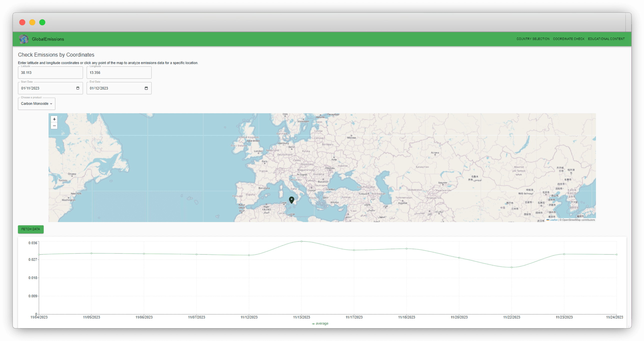The height and width of the screenshot is (341, 644).
Task: Click the 11/07/2023 x-axis label
Action: pos(196,317)
